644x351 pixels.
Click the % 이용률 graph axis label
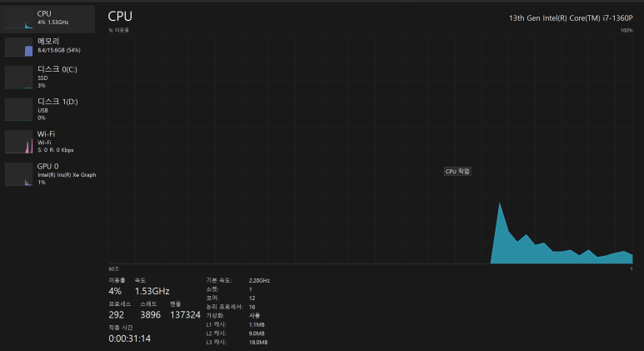coord(118,30)
